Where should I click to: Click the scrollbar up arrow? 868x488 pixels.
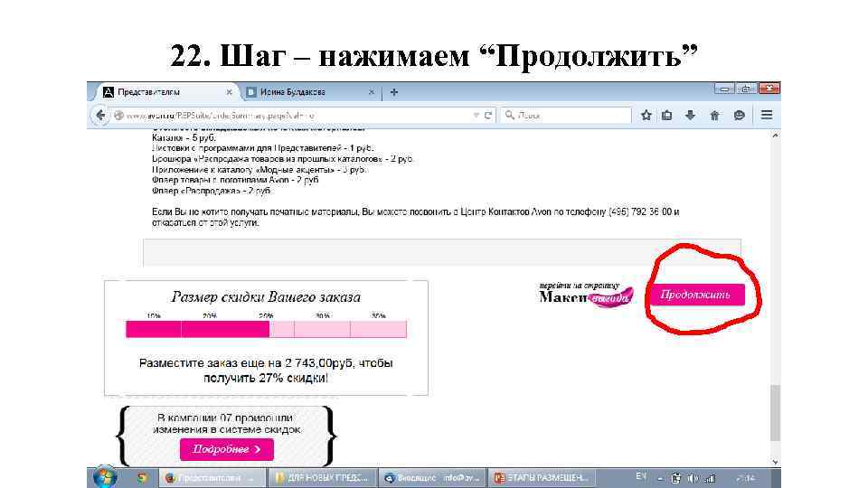click(775, 135)
